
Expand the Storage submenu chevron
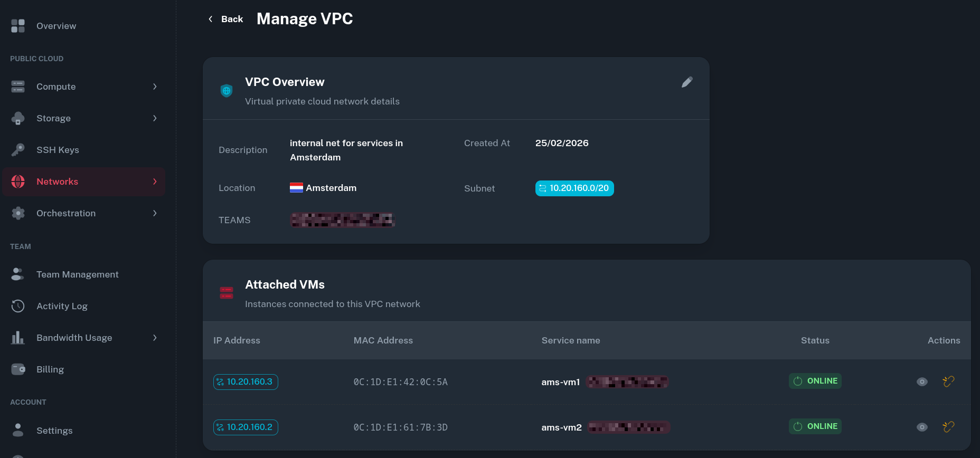[x=155, y=118]
